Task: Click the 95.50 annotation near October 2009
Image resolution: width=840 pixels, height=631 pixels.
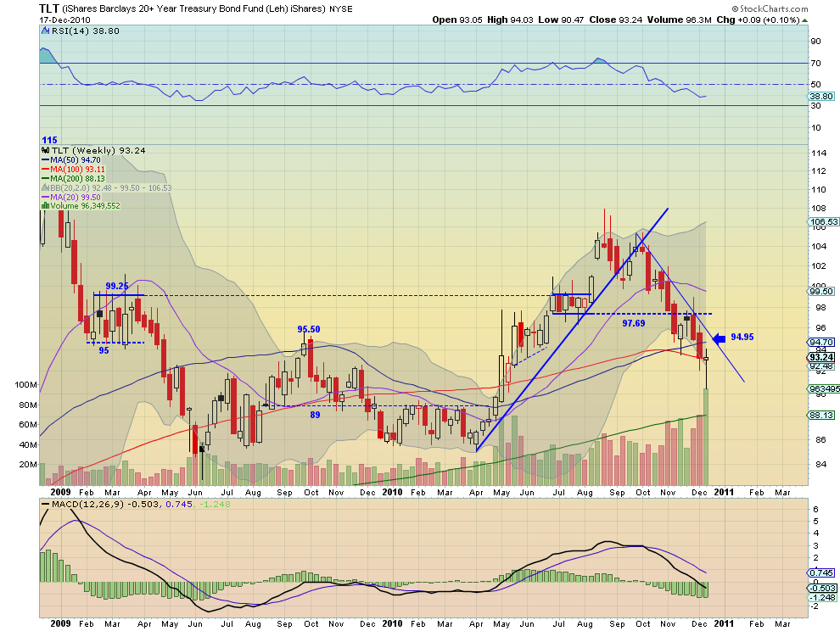Action: tap(309, 329)
